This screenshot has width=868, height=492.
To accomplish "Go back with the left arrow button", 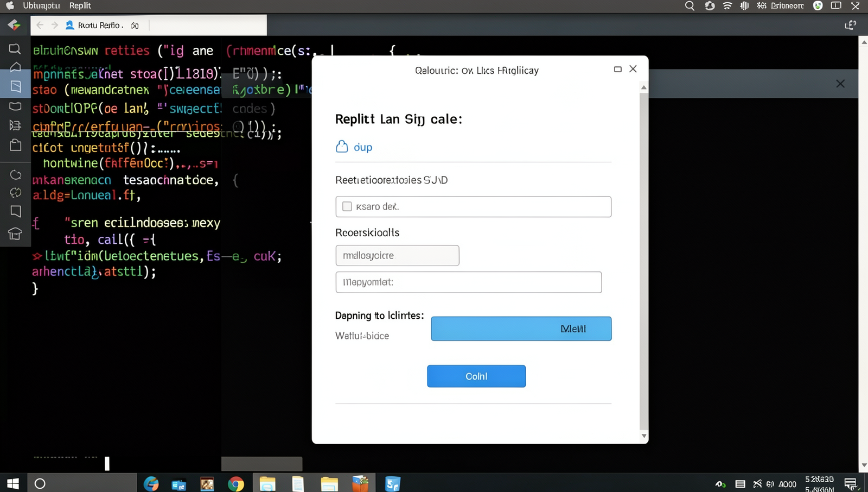I will coord(40,25).
